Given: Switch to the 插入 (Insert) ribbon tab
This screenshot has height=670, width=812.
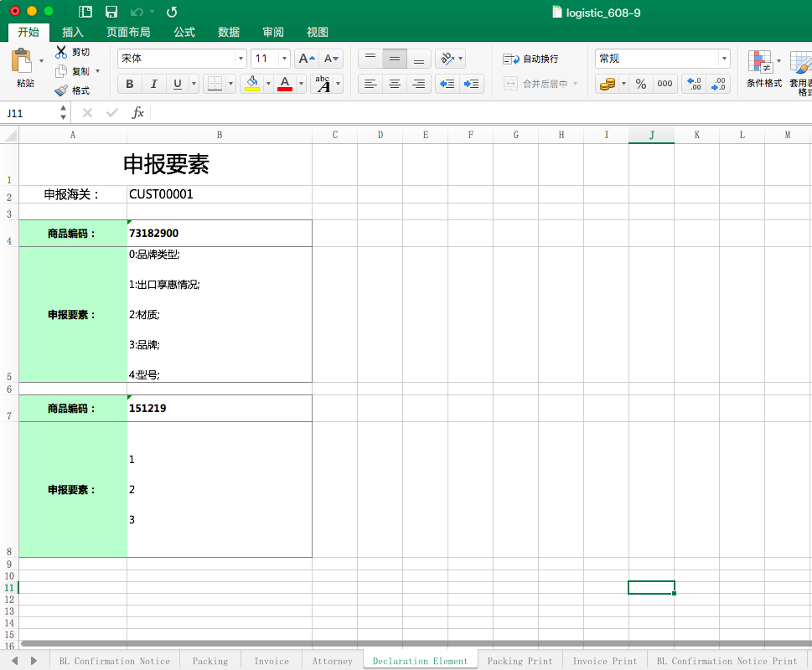Looking at the screenshot, I should (73, 32).
